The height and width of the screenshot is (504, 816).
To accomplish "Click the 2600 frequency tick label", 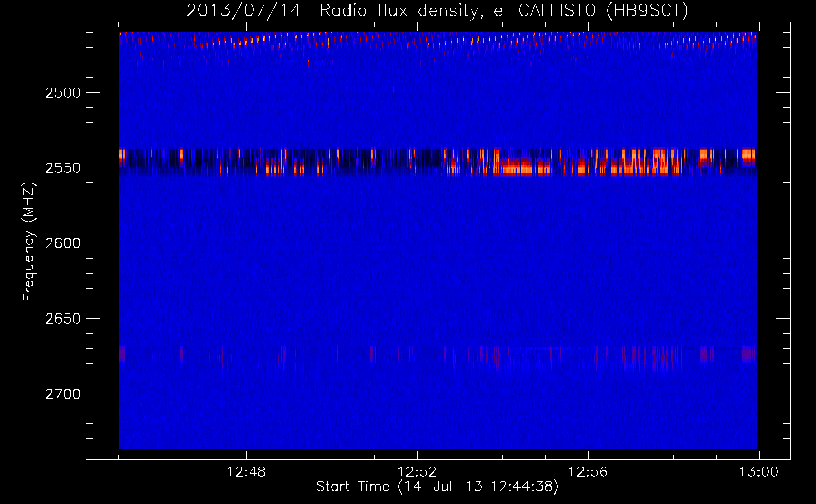I will [x=63, y=243].
